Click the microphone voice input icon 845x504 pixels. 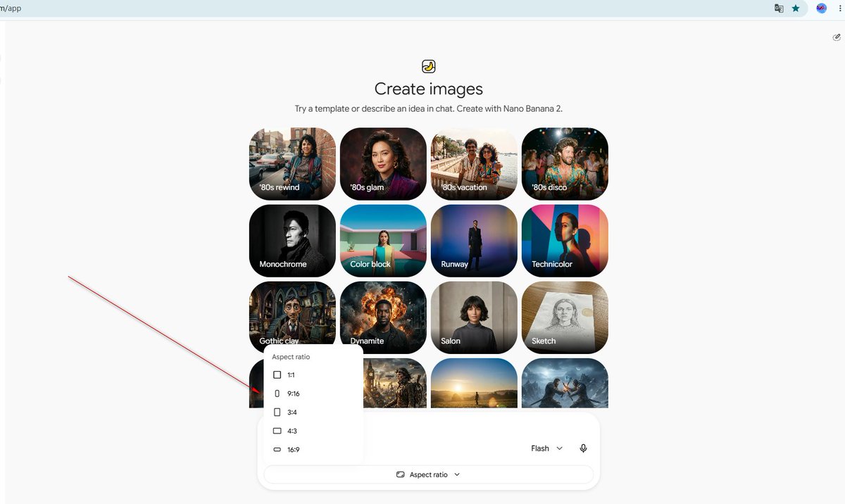tap(583, 448)
